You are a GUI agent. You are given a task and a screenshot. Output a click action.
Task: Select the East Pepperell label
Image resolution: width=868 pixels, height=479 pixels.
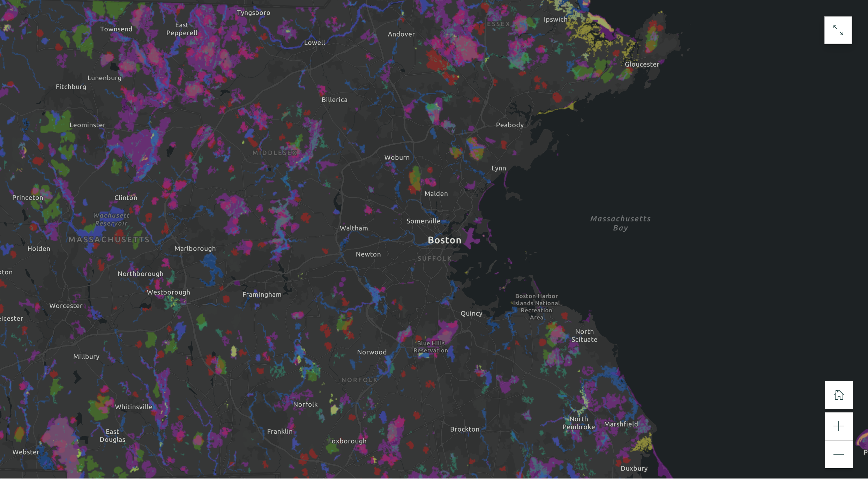[182, 29]
